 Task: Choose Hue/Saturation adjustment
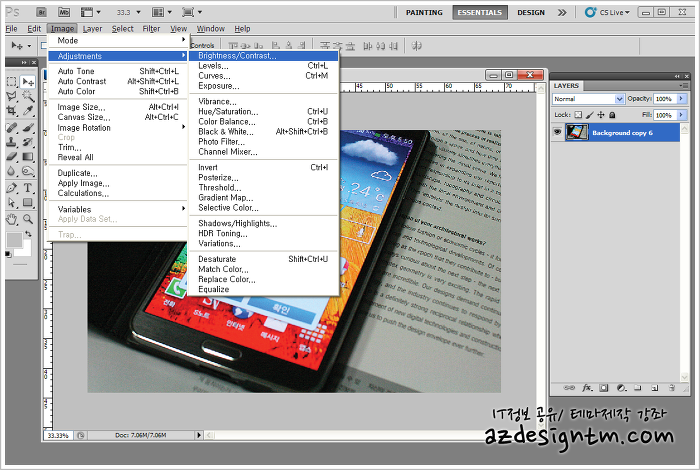click(x=263, y=111)
